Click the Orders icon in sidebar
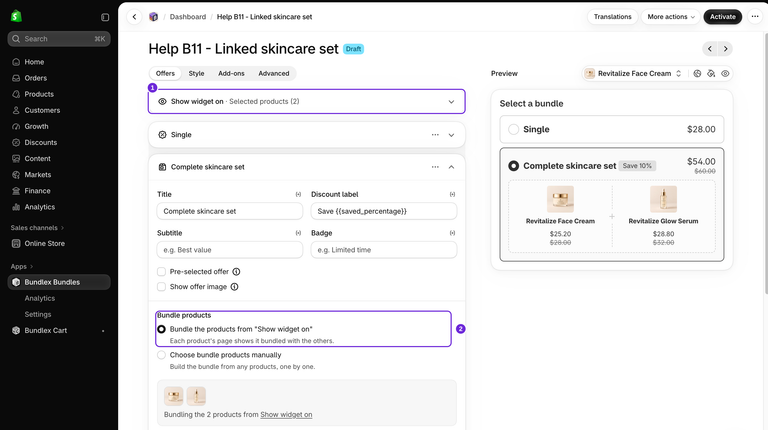Viewport: 768px width, 430px height. click(16, 78)
